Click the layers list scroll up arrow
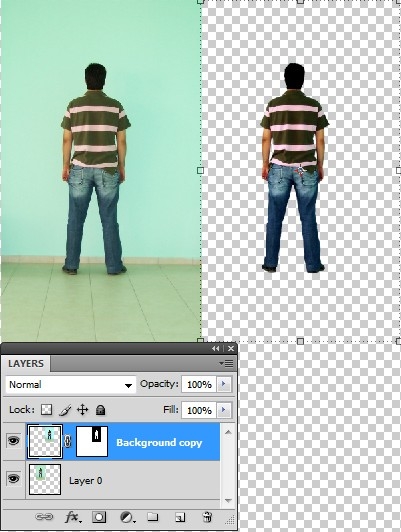Screen dimensions: 401x532 tap(228, 432)
